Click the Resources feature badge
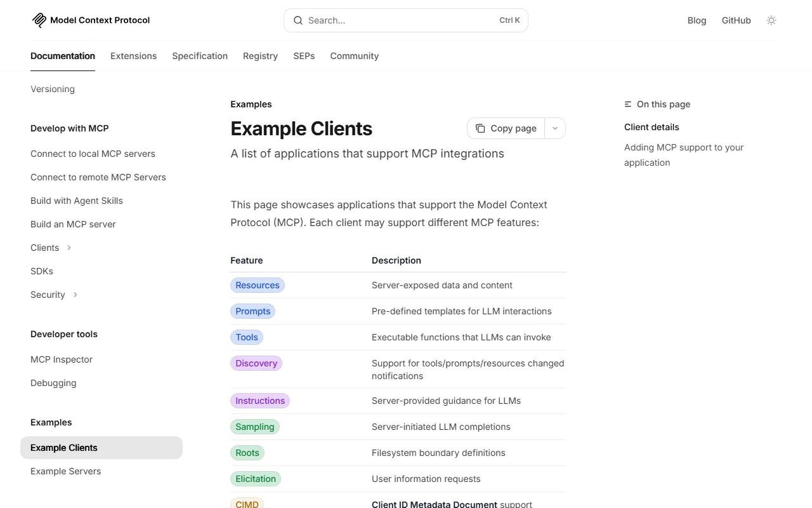 click(x=258, y=285)
